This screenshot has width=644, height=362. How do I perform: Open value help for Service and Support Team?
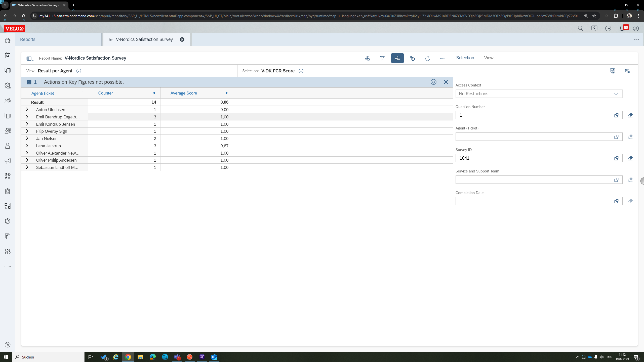616,180
